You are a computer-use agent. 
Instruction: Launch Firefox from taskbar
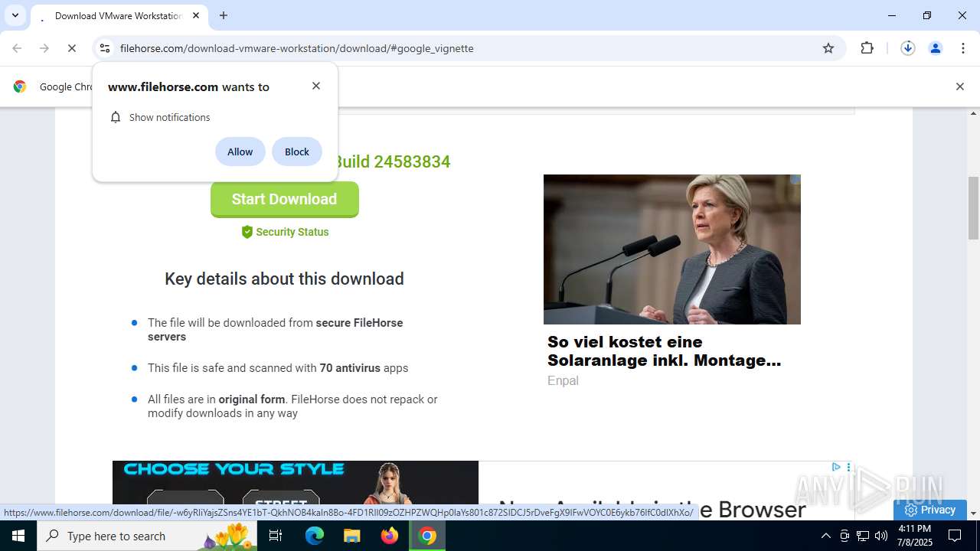coord(390,536)
